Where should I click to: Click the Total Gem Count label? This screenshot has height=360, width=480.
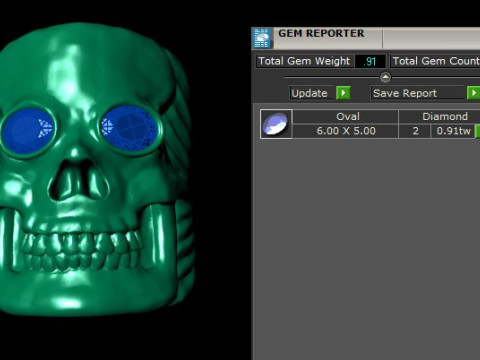436,61
